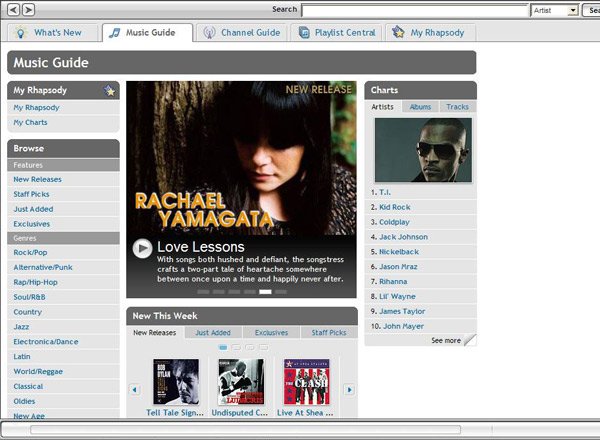600x440 pixels.
Task: Click See more under Charts
Action: pyautogui.click(x=446, y=340)
